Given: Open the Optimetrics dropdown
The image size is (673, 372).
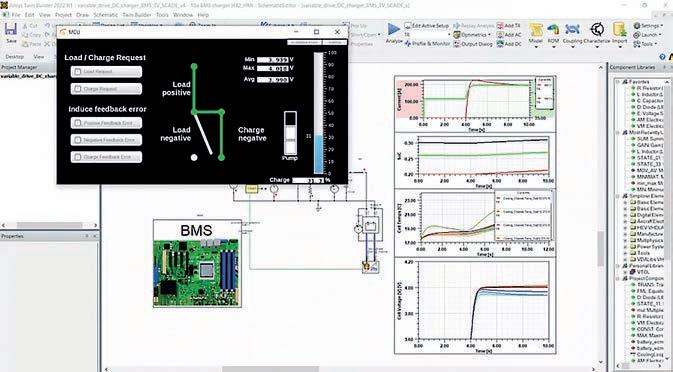Looking at the screenshot, I should 475,35.
